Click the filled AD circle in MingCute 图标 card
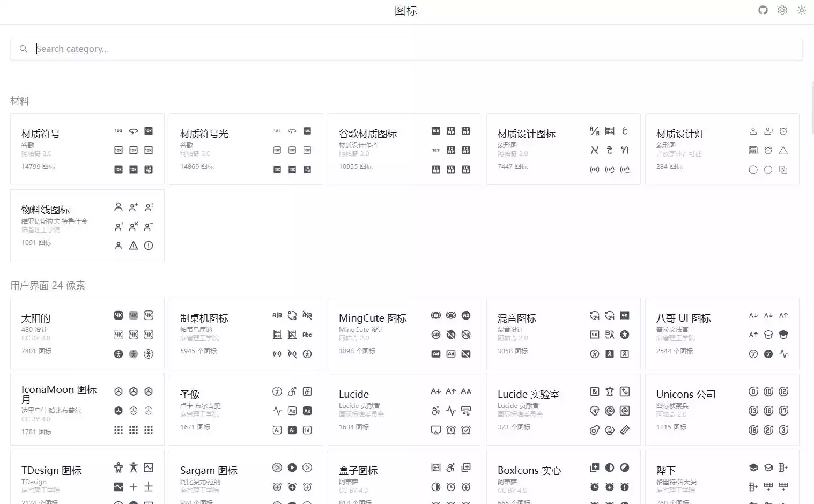The height and width of the screenshot is (504, 814). (x=466, y=315)
